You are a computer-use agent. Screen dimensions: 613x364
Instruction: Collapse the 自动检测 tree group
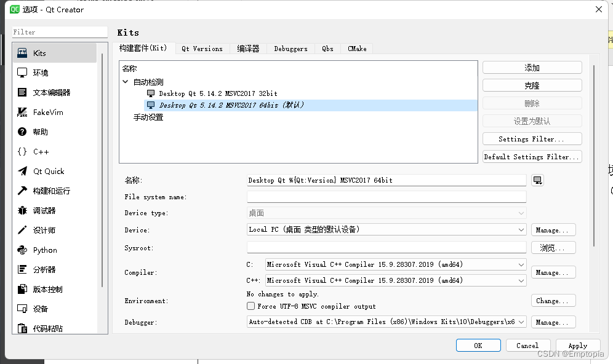point(125,82)
